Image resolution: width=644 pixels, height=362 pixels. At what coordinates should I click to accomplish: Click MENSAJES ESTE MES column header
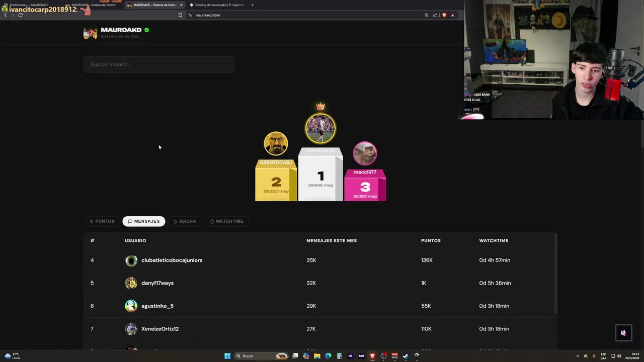[332, 240]
